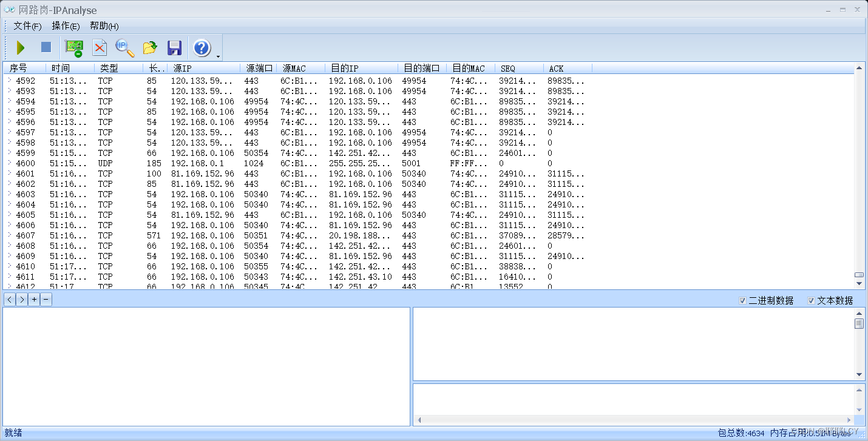The image size is (868, 441).
Task: Click SEQ value 16410... cell
Action: click(517, 277)
